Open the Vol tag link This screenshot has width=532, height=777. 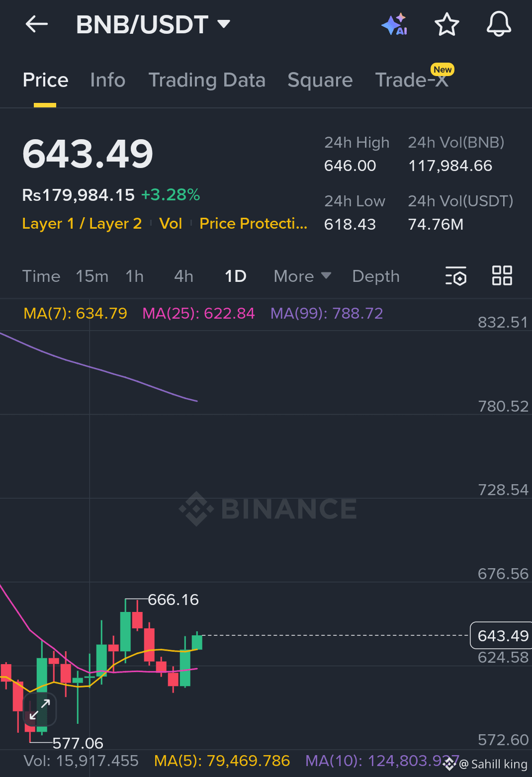(x=171, y=224)
